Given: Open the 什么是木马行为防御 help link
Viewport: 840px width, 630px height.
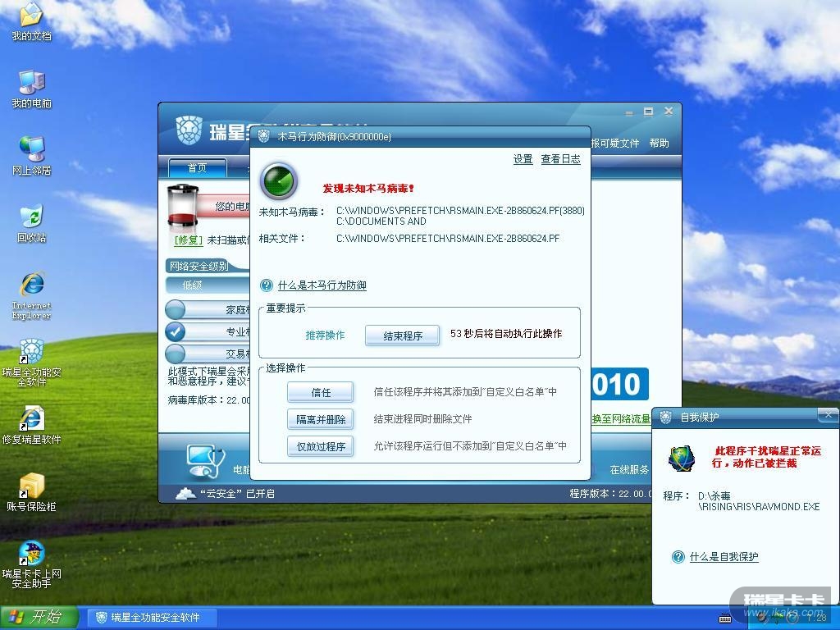Looking at the screenshot, I should (322, 285).
